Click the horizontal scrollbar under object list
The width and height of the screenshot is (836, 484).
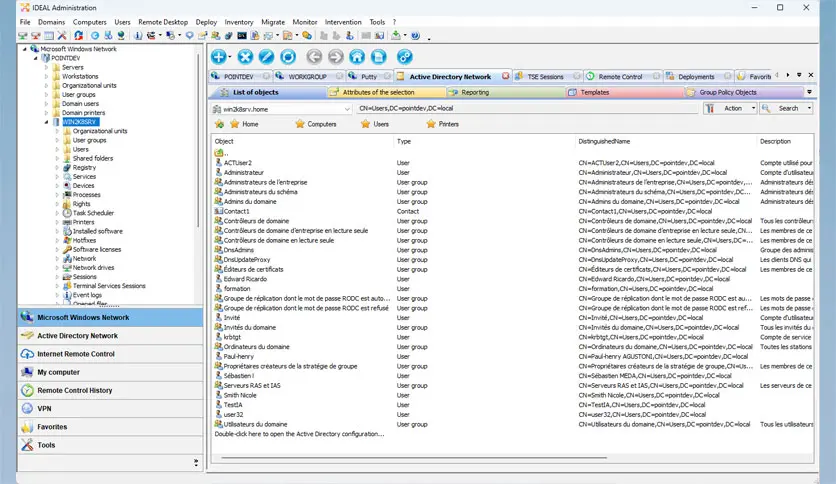[x=414, y=457]
